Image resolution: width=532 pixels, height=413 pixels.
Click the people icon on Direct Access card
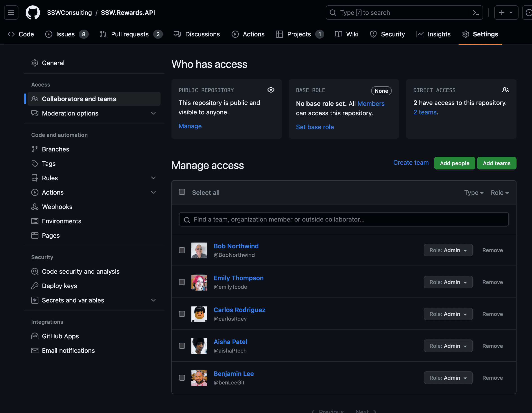click(x=505, y=90)
